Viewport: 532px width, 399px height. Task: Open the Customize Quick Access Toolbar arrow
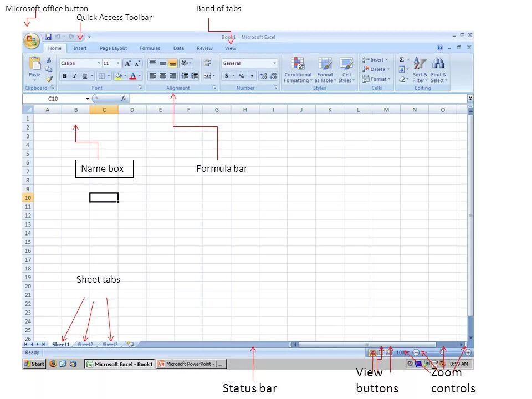[x=89, y=37]
